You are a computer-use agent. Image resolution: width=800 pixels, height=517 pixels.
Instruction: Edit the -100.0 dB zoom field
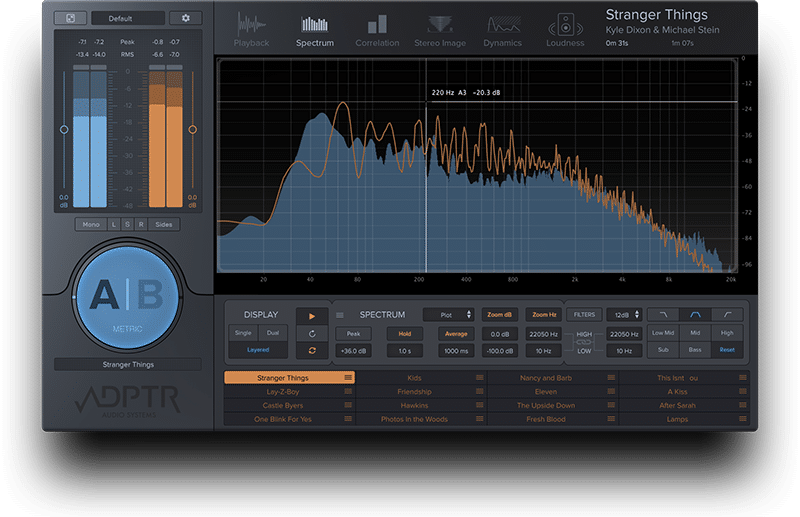499,351
